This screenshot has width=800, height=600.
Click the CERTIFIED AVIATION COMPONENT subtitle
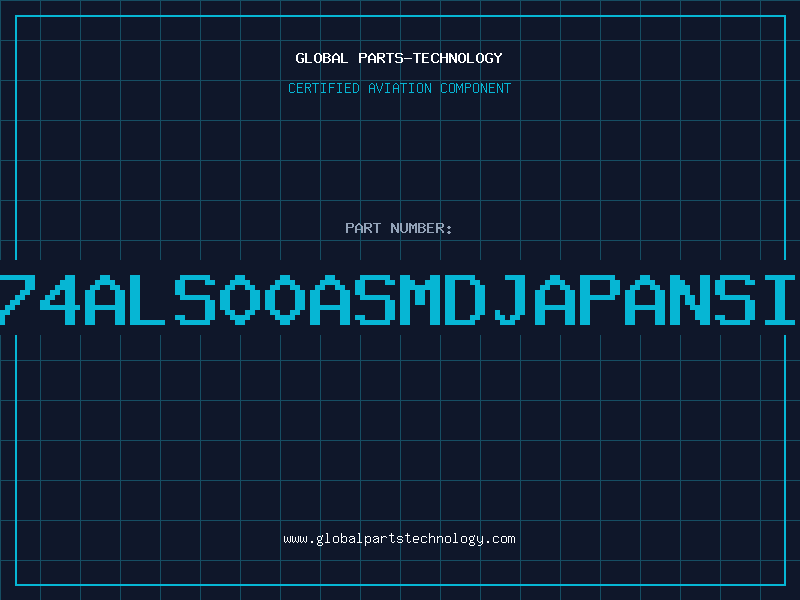pos(399,88)
